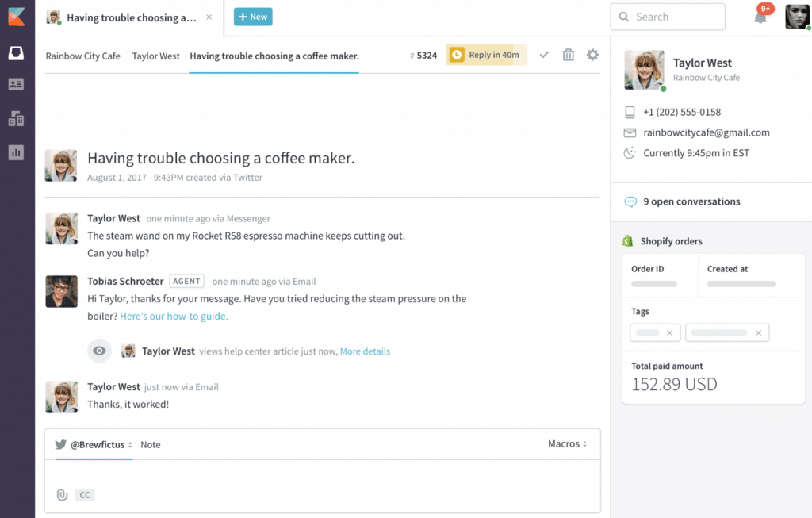Switch to the Note tab

pyautogui.click(x=151, y=445)
